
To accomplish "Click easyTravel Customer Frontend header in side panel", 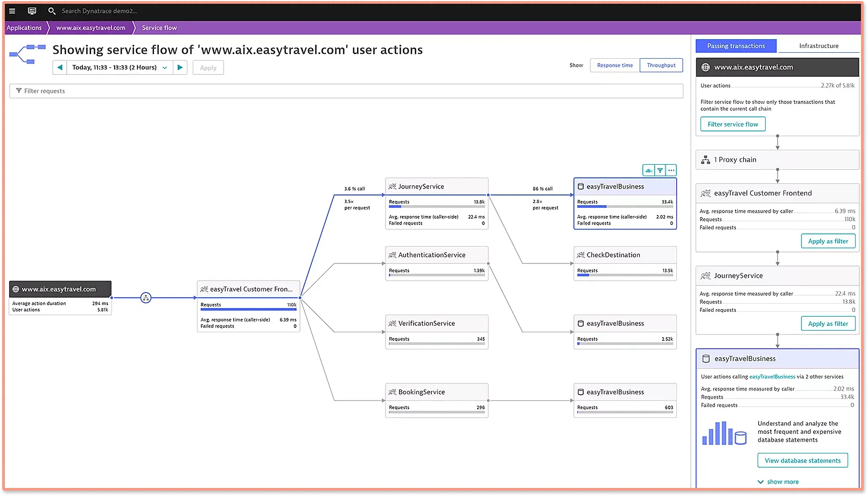I will click(x=778, y=193).
